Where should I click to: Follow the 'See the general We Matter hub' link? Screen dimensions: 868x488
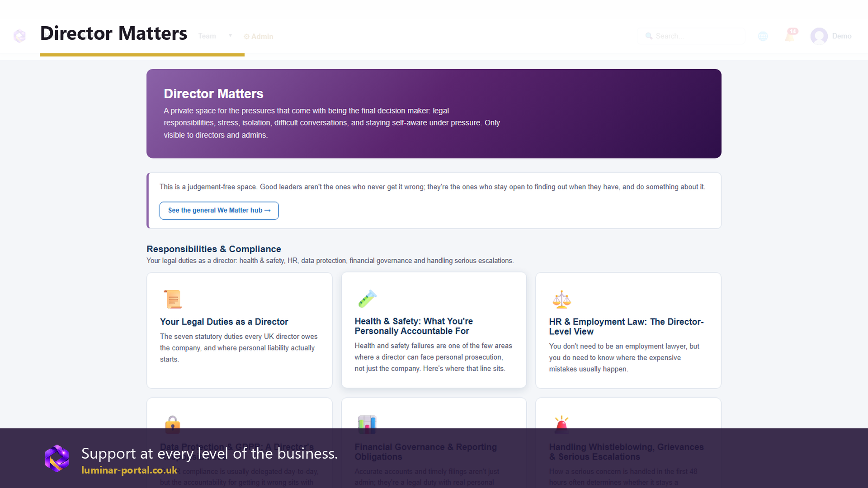[219, 211]
